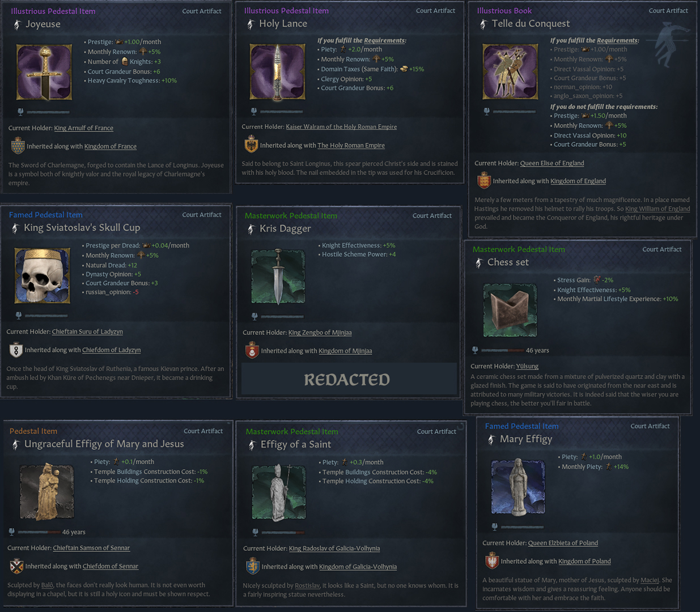Click the Joyeuse sword artifact image
The width and height of the screenshot is (700, 612).
click(44, 73)
